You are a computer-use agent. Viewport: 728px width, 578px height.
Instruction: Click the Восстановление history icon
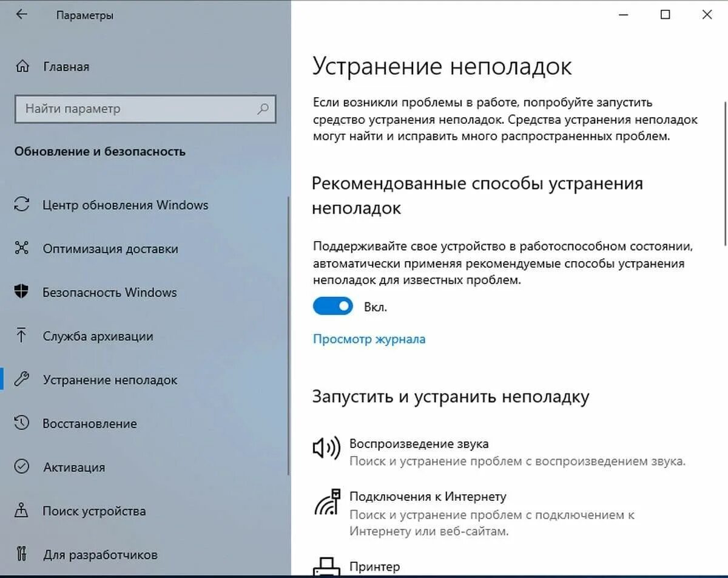click(22, 423)
